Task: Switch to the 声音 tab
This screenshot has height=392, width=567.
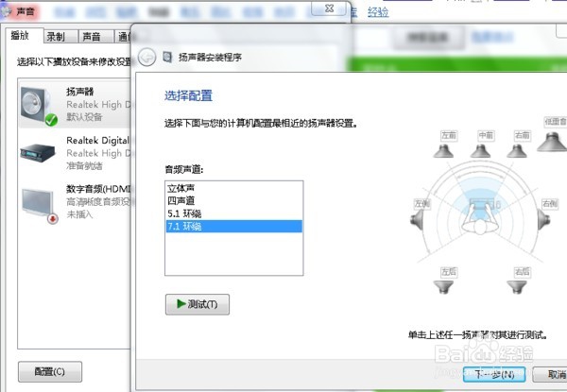Action: coord(95,37)
